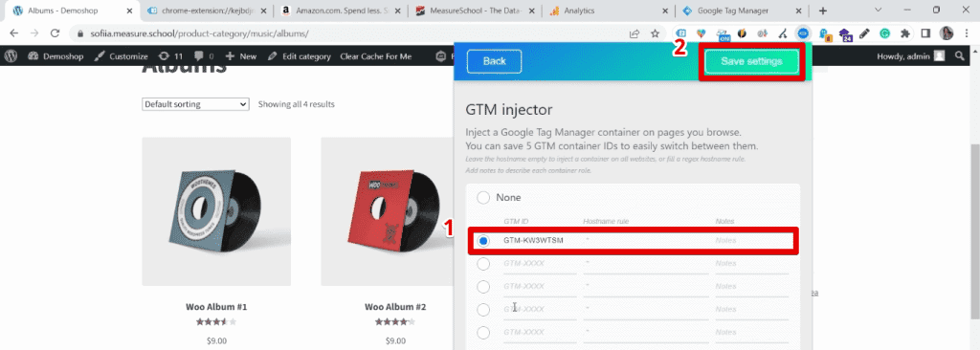Click the browser back arrow
The height and width of the screenshot is (350, 980).
click(14, 33)
